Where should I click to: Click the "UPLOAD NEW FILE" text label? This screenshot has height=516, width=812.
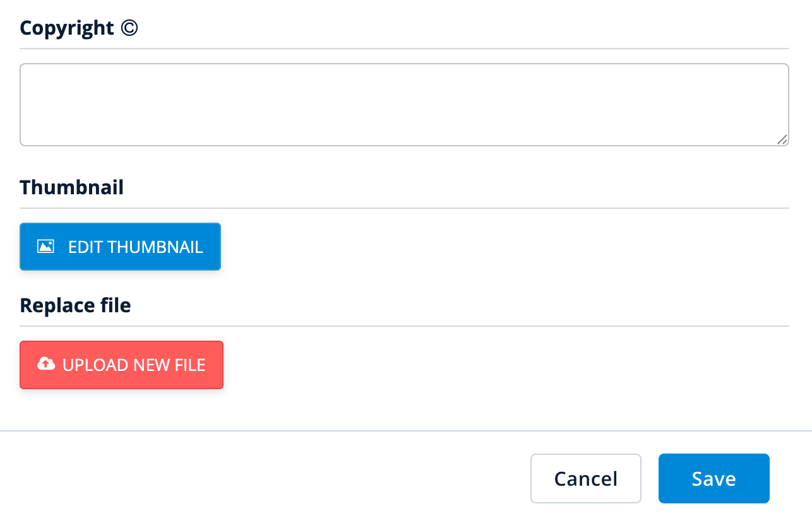point(134,365)
